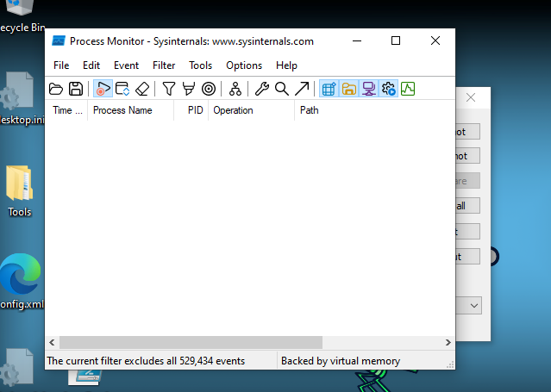The height and width of the screenshot is (392, 551).
Task: Select the Recycle Bin desktop icon
Action: tap(21, 17)
